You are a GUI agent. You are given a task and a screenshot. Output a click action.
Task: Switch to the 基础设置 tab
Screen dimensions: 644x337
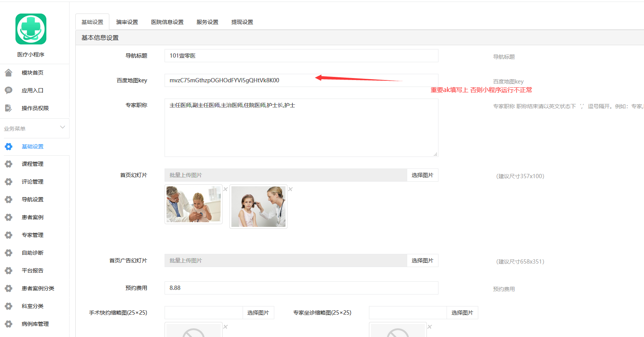[x=92, y=22]
